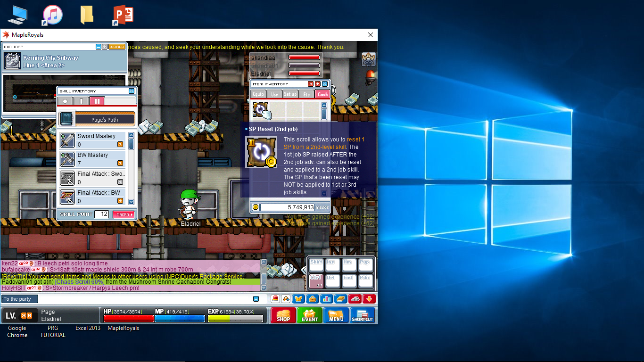Add a skill point to Final Attack : BW
Viewport: 644px width, 362px height.
(x=120, y=201)
